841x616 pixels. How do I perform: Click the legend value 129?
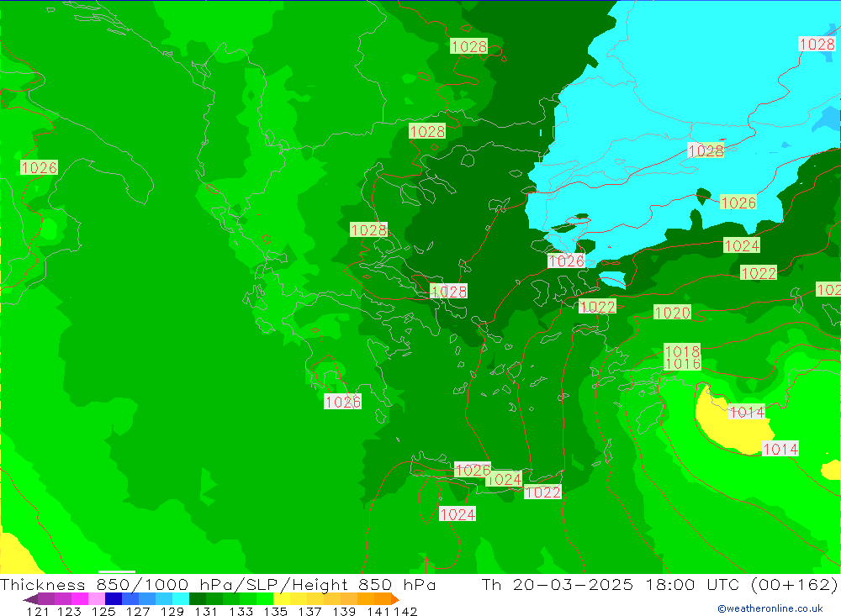tap(172, 611)
